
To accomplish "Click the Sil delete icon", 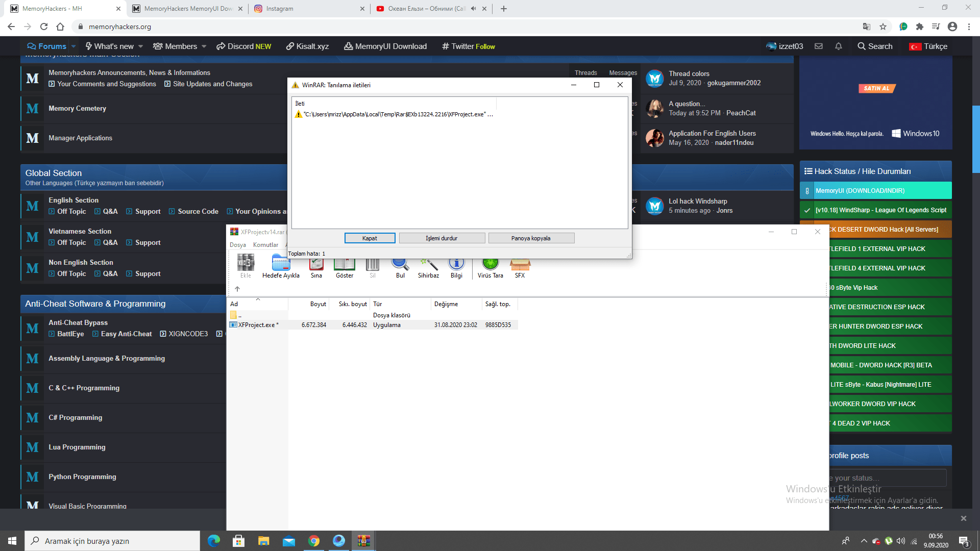I will (373, 267).
